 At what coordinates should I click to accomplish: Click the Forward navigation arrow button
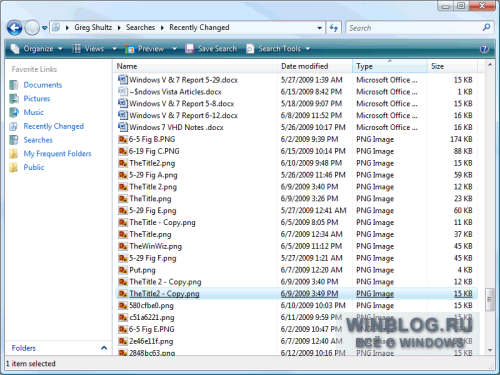coord(32,28)
